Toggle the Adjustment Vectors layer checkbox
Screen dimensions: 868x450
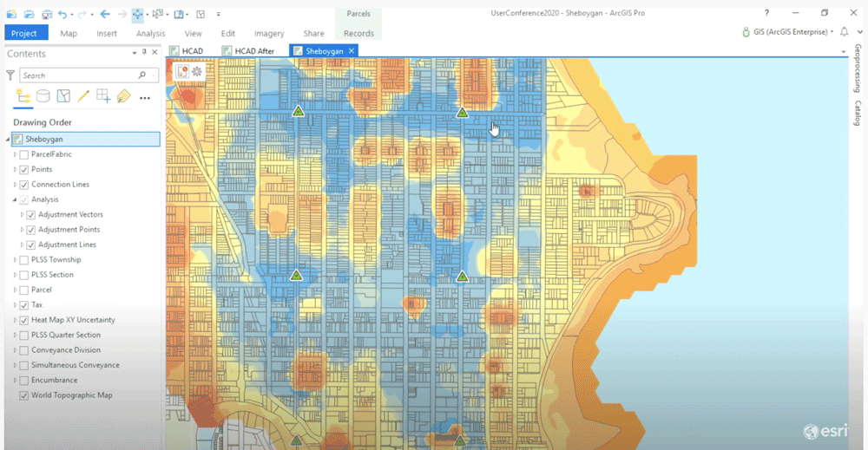31,215
